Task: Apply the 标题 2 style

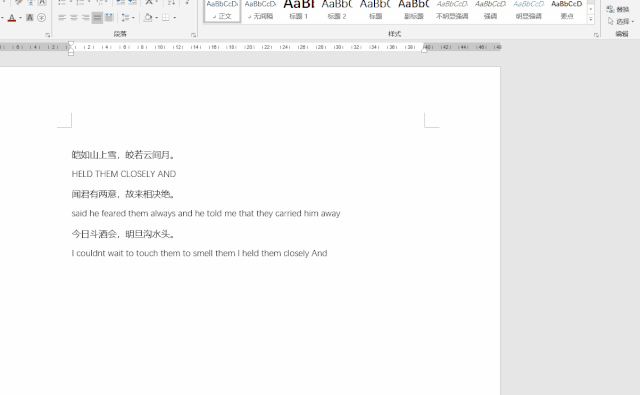Action: (337, 10)
